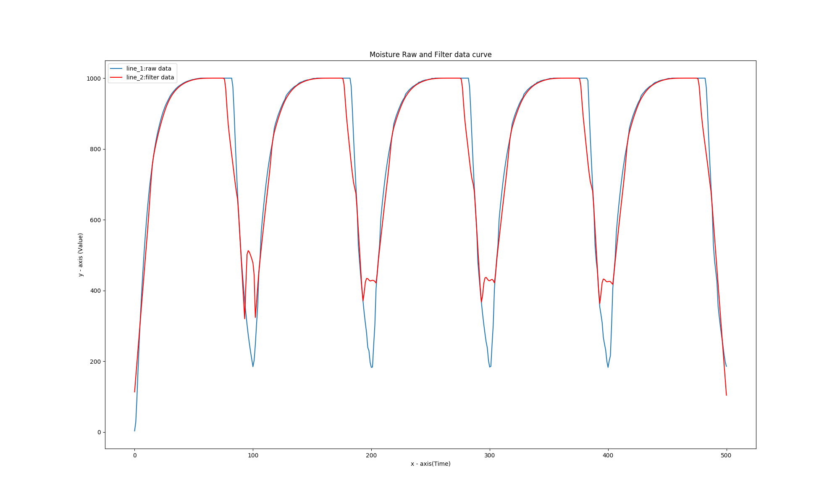The width and height of the screenshot is (840, 504).
Task: Click the x-axis tick label 100
Action: 253,455
